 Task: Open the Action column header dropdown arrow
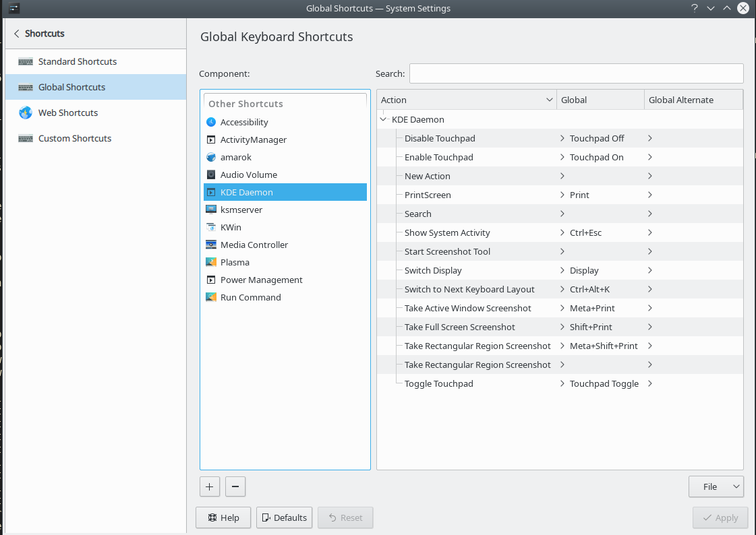click(549, 100)
